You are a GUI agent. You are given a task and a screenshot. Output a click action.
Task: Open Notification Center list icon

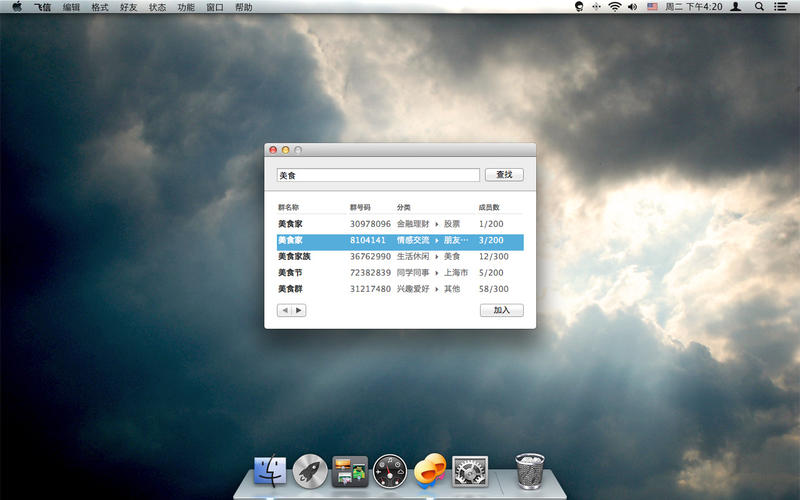[779, 7]
